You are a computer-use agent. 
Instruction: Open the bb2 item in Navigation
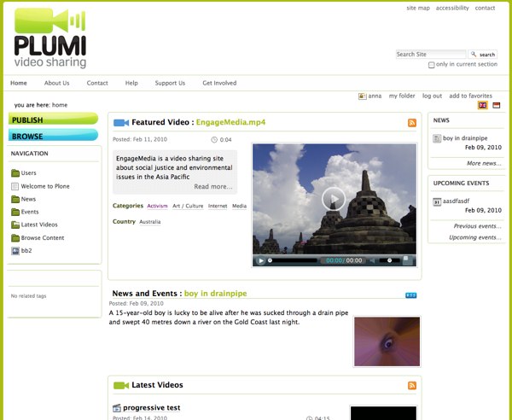pyautogui.click(x=26, y=251)
